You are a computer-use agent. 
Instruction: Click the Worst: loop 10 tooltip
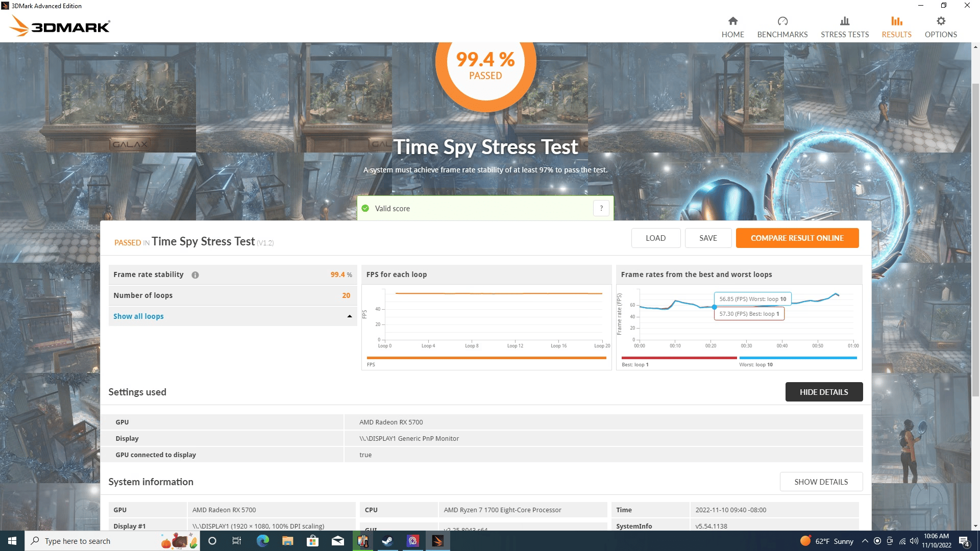click(x=752, y=299)
